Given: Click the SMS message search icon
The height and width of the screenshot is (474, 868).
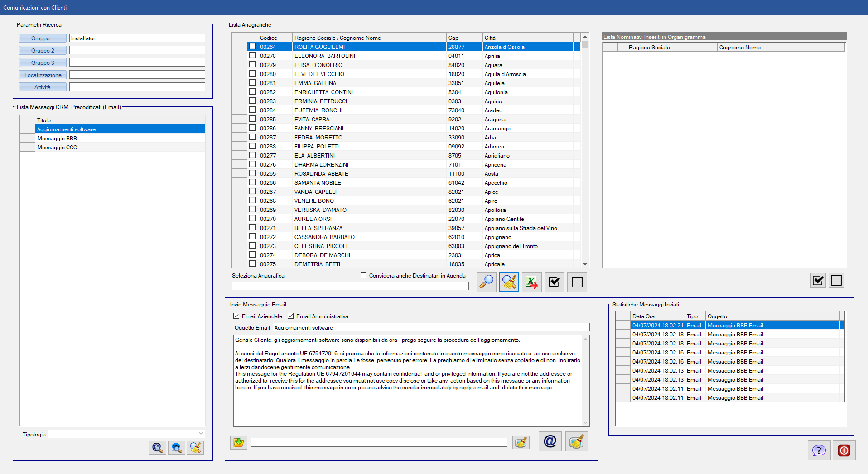Looking at the screenshot, I should click(176, 448).
